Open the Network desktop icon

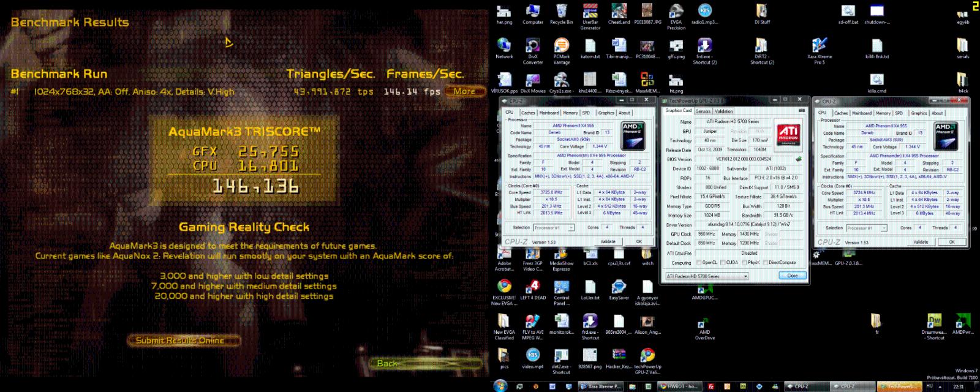coord(504,48)
